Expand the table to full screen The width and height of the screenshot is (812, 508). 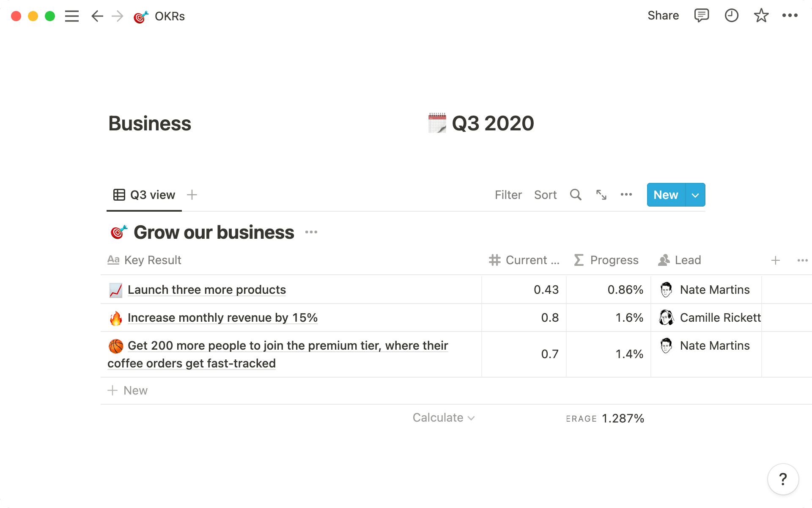[601, 195]
